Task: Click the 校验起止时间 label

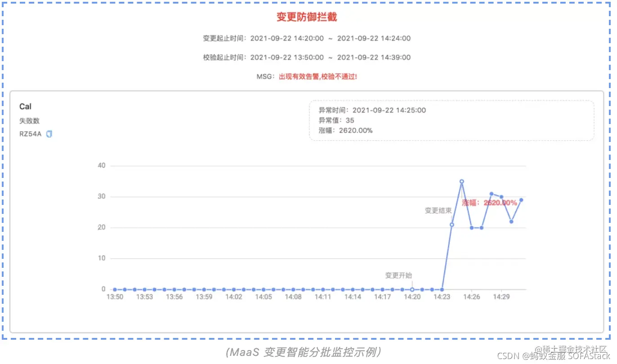Action: coord(224,58)
